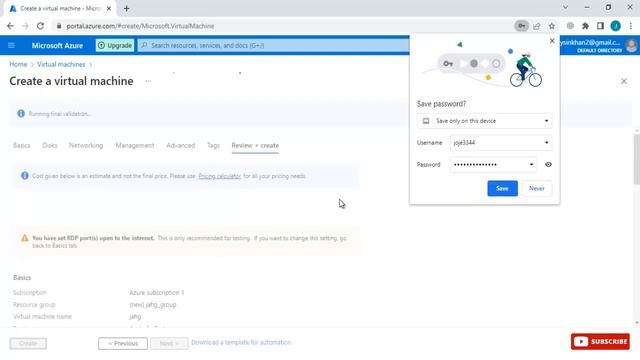Switch to the Networking tab
Viewport: 640px width, 360px height.
click(86, 145)
